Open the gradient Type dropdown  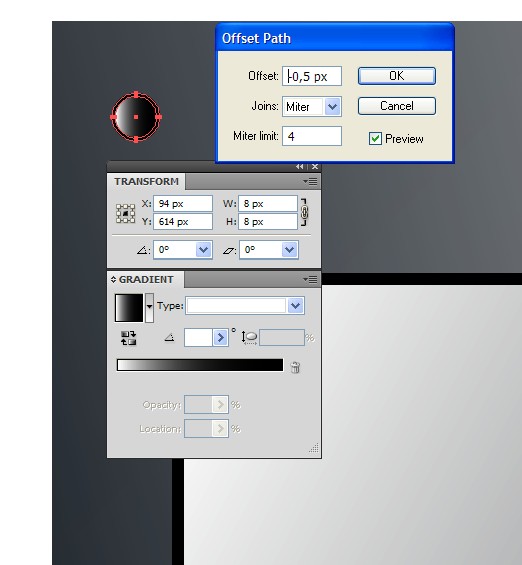click(245, 306)
